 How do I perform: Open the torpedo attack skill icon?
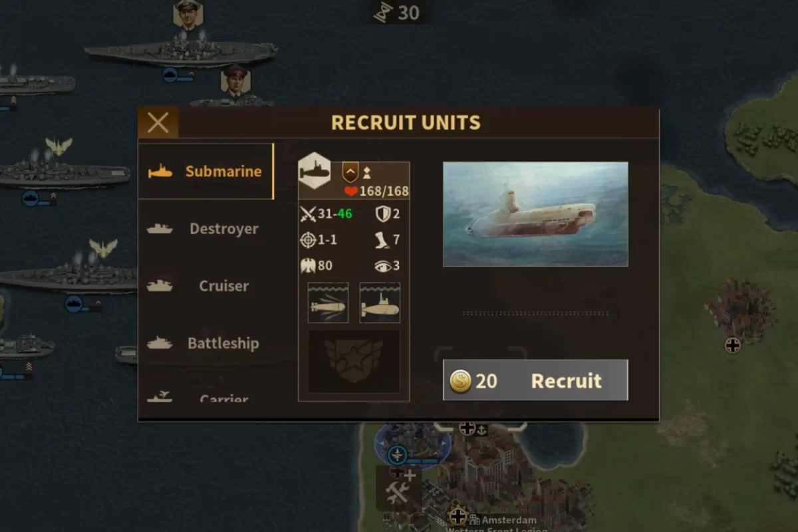coord(328,303)
